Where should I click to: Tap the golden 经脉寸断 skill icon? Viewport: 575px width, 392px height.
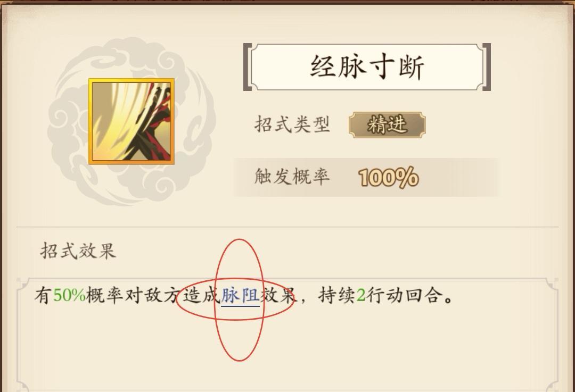132,121
